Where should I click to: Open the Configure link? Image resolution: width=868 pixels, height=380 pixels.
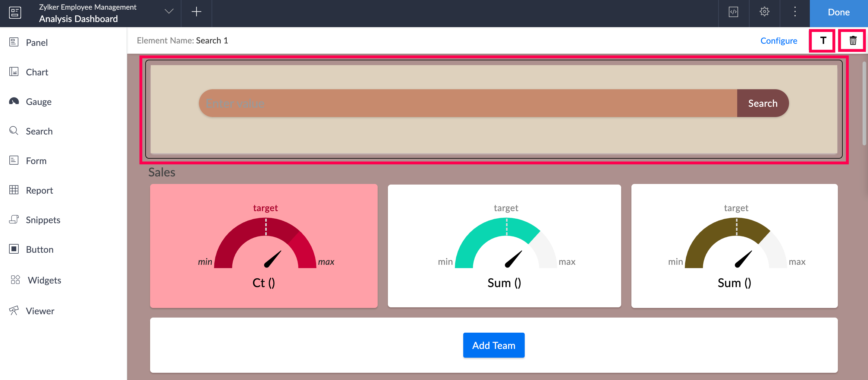[x=778, y=41]
